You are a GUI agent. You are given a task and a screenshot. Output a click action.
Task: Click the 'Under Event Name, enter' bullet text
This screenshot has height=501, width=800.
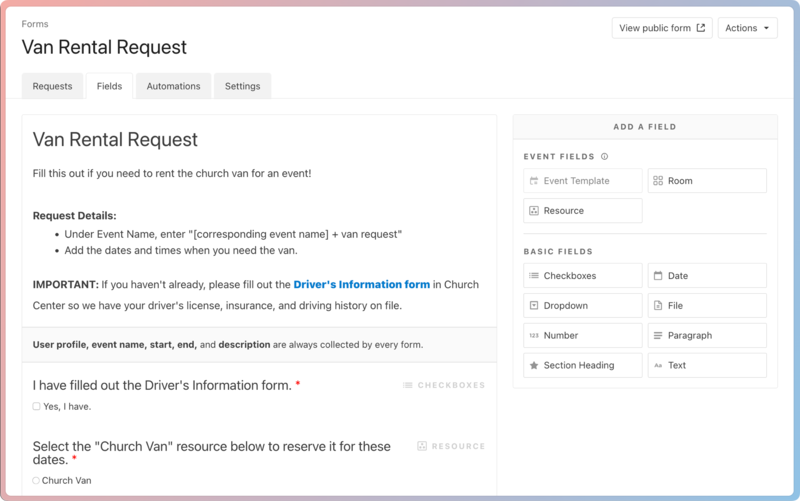pyautogui.click(x=233, y=234)
